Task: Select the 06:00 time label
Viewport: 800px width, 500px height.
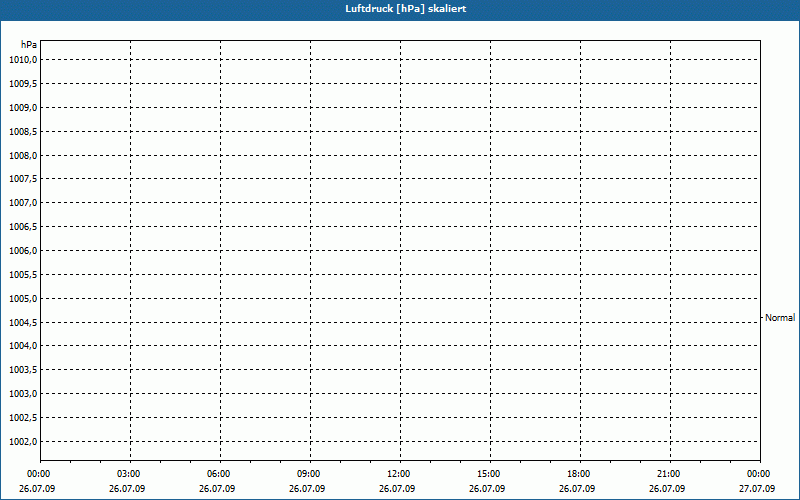Action: 218,474
